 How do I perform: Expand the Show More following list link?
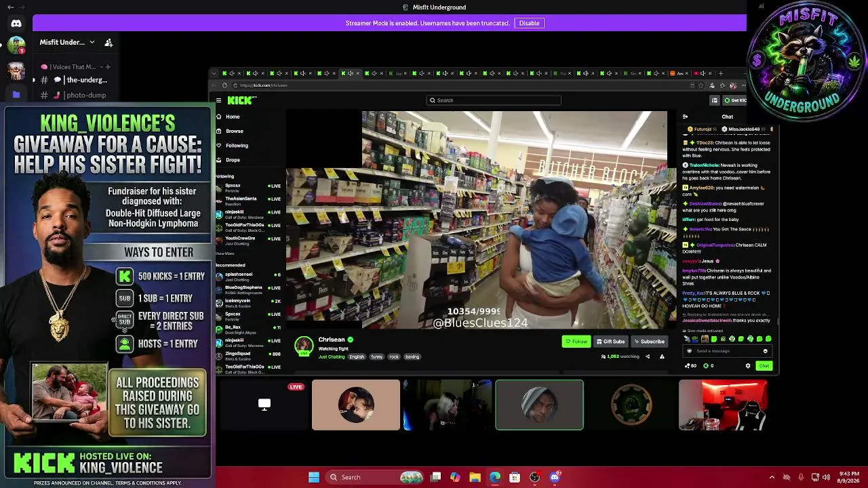224,253
